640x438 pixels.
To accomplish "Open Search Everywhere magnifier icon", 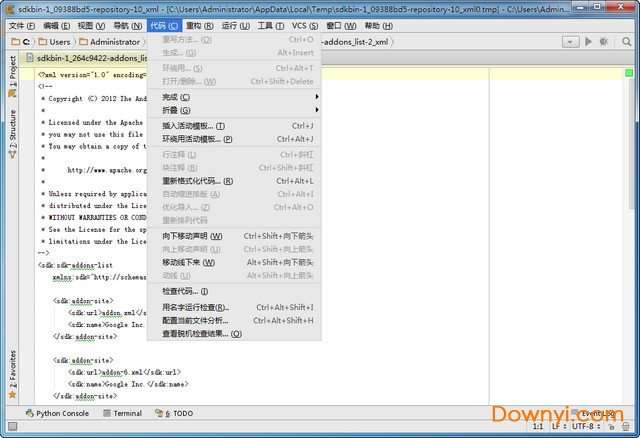I will (x=627, y=41).
